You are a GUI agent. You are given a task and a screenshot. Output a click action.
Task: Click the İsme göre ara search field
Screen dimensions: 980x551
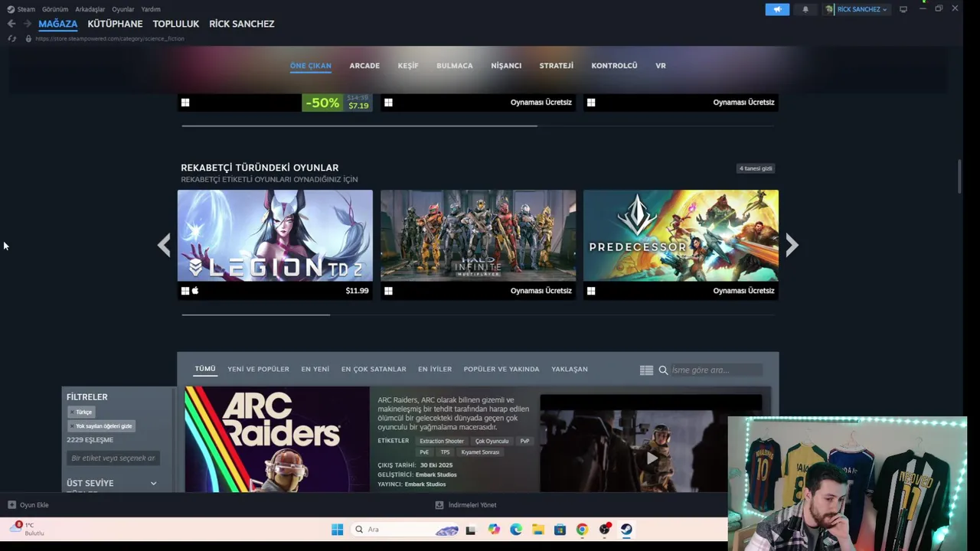tap(716, 370)
